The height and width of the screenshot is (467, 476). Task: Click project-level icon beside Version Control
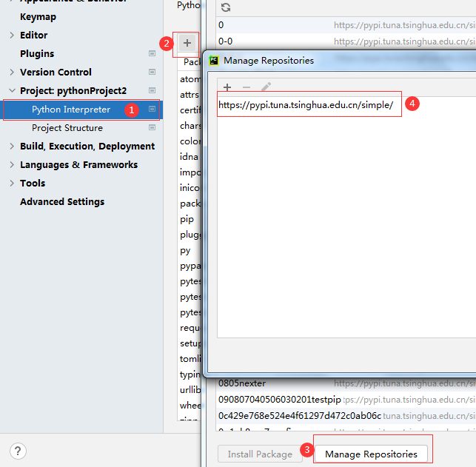tap(152, 72)
